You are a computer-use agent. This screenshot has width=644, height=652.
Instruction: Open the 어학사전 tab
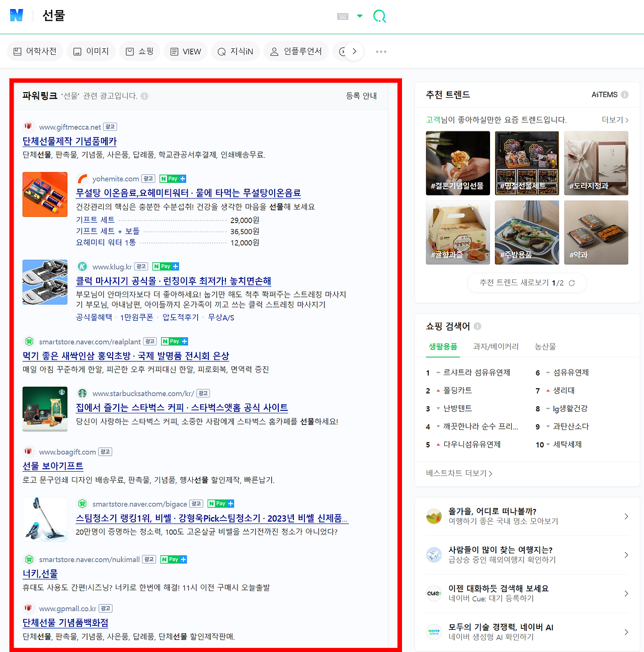pos(35,51)
